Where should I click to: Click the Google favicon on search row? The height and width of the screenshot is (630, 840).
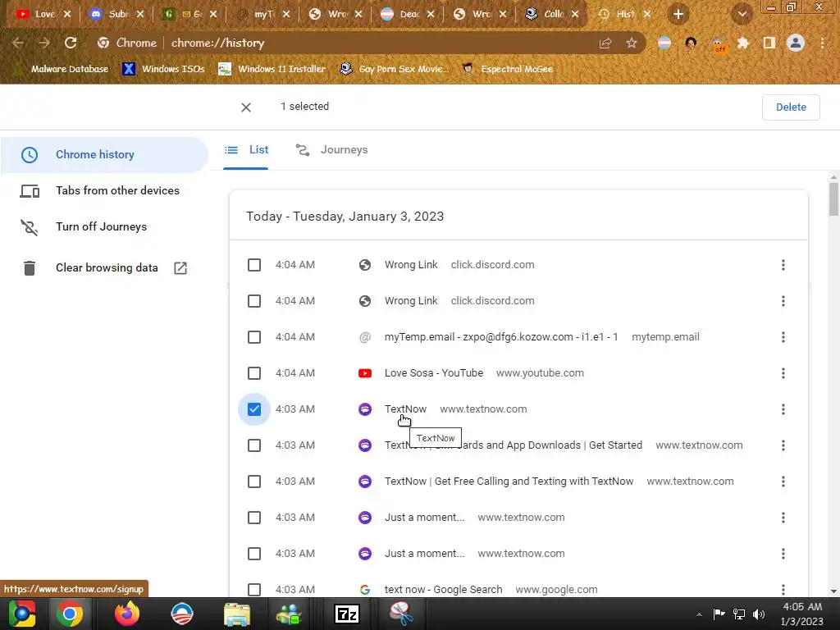point(365,590)
